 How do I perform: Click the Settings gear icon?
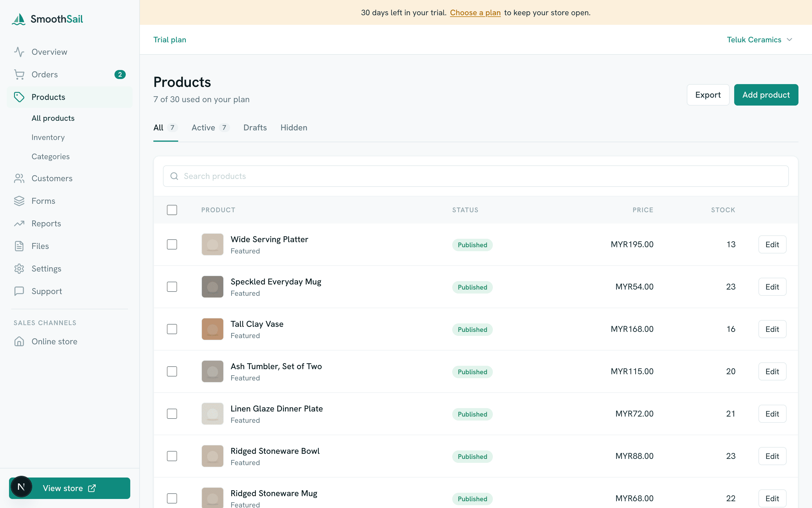coord(19,268)
